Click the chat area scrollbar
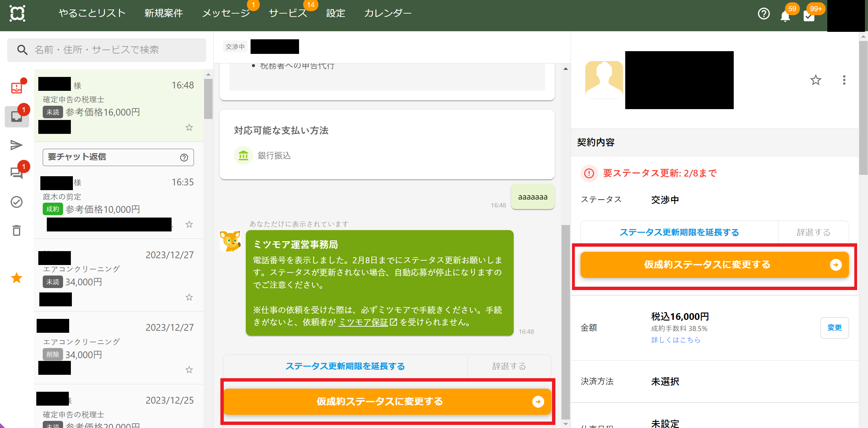The height and width of the screenshot is (428, 868). (566, 322)
